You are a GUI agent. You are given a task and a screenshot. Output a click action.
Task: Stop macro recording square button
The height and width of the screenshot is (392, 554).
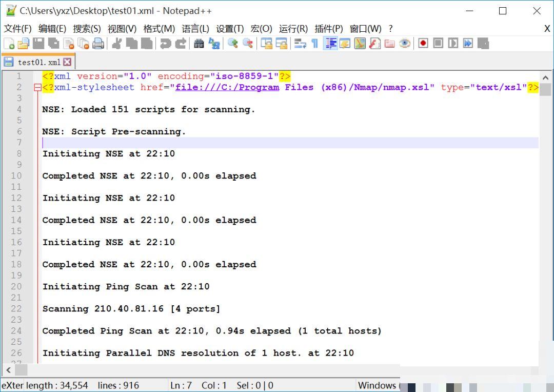click(438, 44)
